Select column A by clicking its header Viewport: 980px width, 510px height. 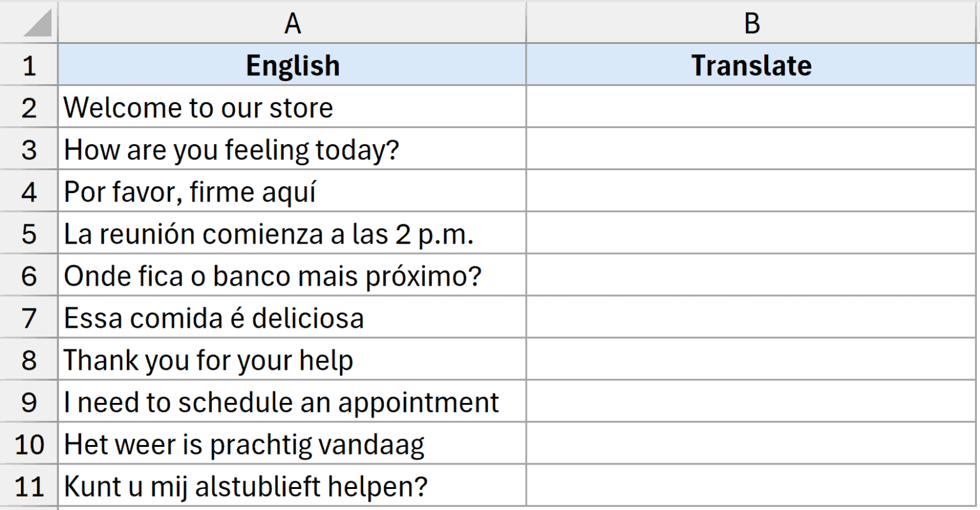[292, 23]
